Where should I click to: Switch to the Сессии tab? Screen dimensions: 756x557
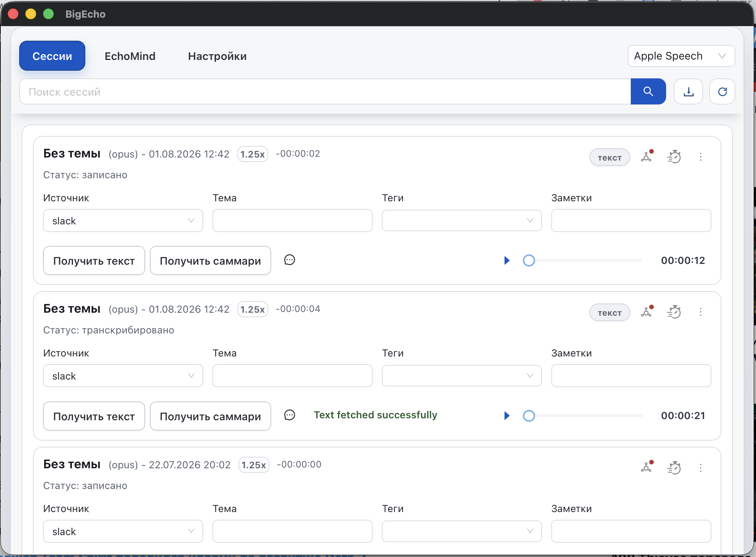pyautogui.click(x=52, y=56)
